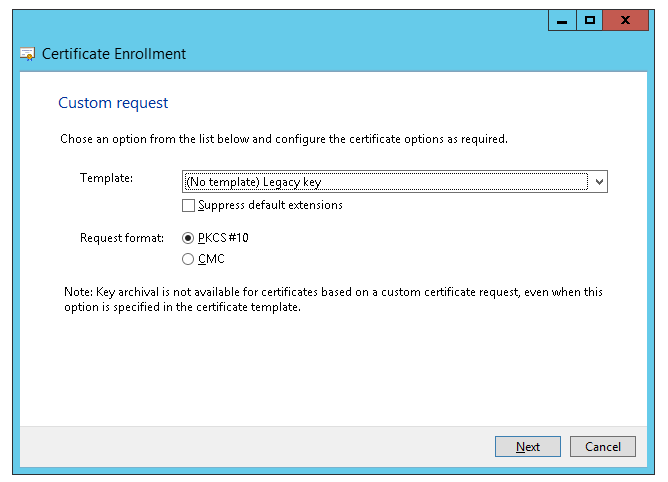The width and height of the screenshot is (668, 482).
Task: Cancel the certificate request
Action: coord(603,447)
